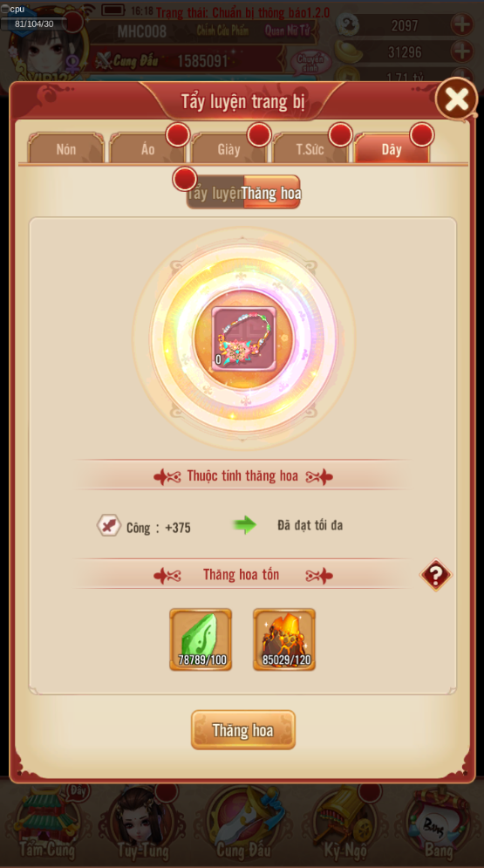Viewport: 484px width, 868px height.
Task: Add more currency next to 2097
Action: [x=462, y=24]
